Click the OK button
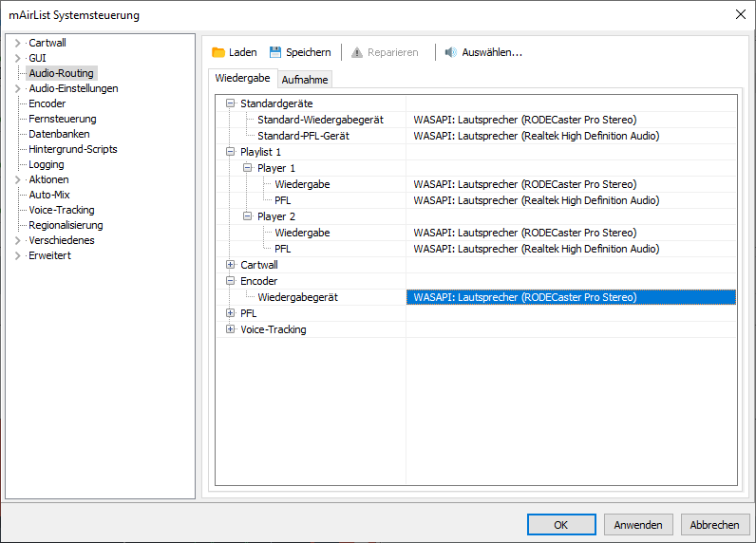Image resolution: width=756 pixels, height=543 pixels. (x=561, y=525)
